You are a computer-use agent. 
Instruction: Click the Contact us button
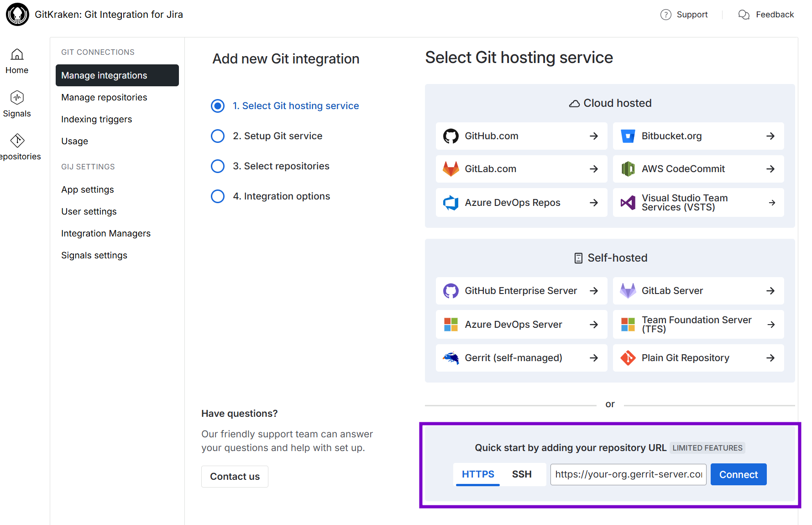pyautogui.click(x=235, y=477)
